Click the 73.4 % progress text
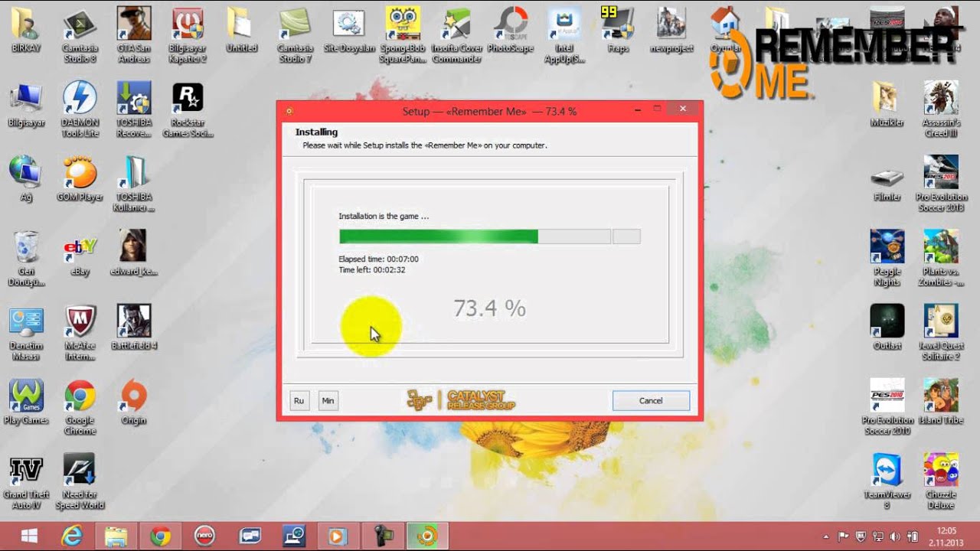The width and height of the screenshot is (980, 551). coord(489,308)
